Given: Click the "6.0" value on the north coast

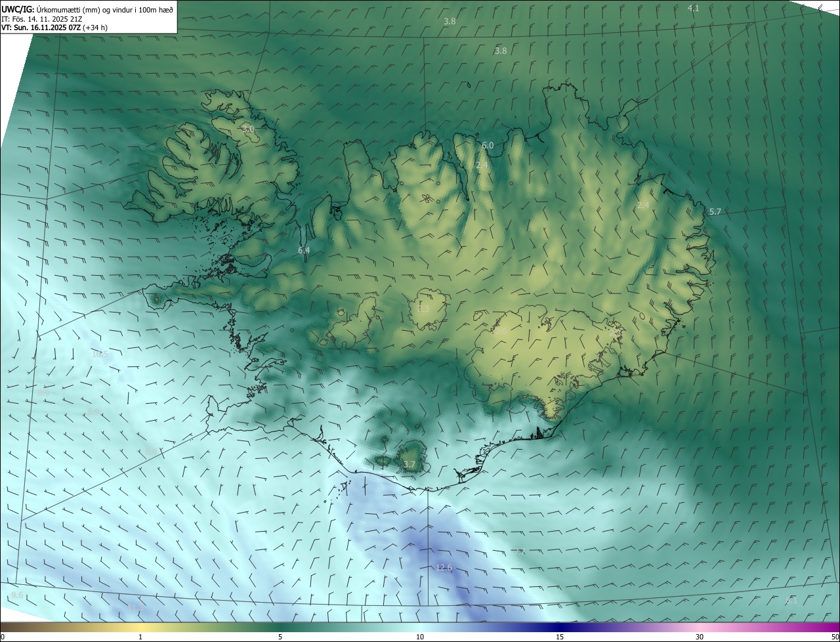Looking at the screenshot, I should (487, 146).
